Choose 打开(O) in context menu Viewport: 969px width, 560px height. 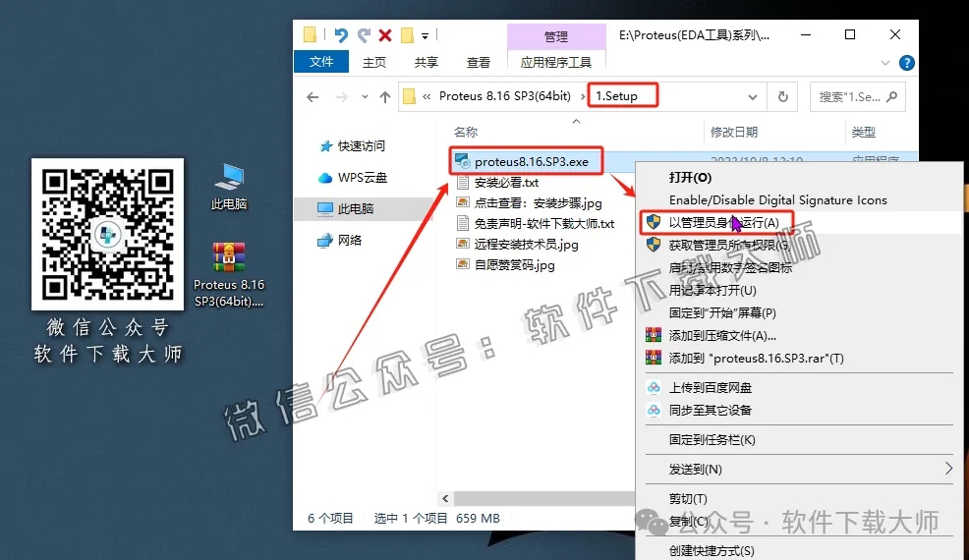(690, 178)
